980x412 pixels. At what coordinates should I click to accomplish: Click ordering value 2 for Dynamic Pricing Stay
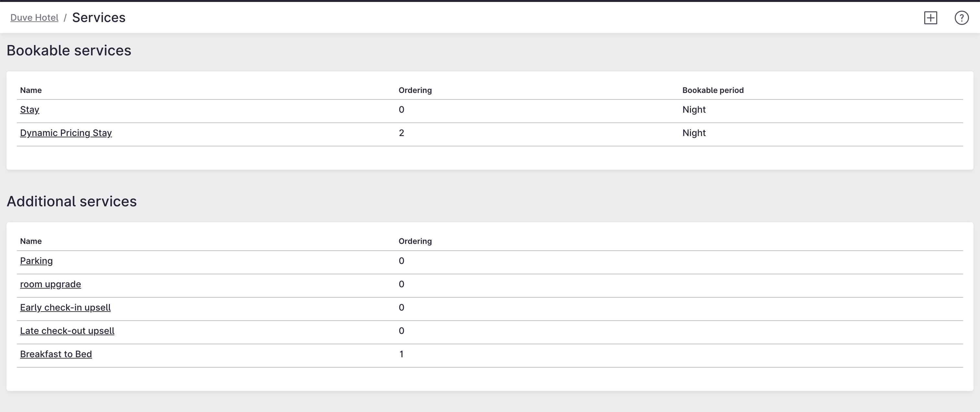pyautogui.click(x=401, y=133)
